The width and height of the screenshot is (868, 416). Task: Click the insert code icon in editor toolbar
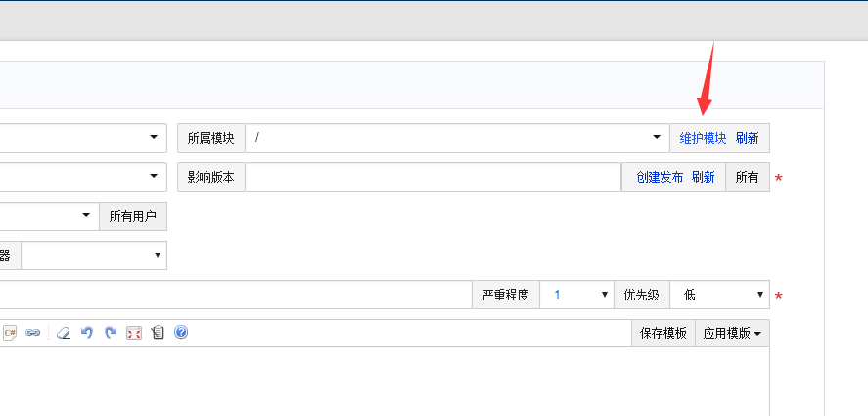(10, 333)
